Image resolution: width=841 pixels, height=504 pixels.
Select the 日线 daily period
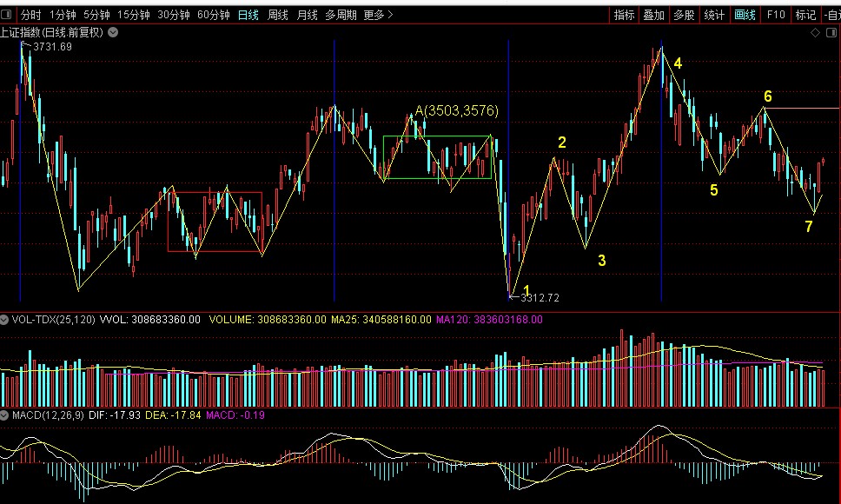coord(248,15)
